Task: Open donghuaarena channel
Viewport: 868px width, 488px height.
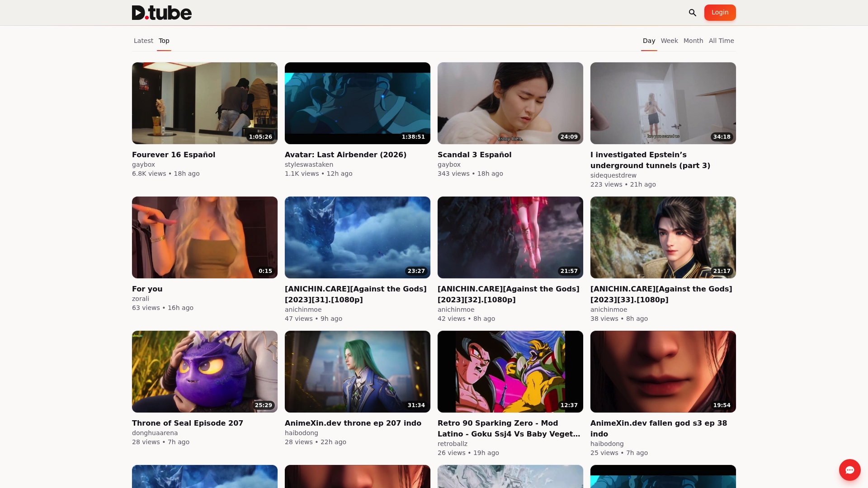Action: click(155, 433)
